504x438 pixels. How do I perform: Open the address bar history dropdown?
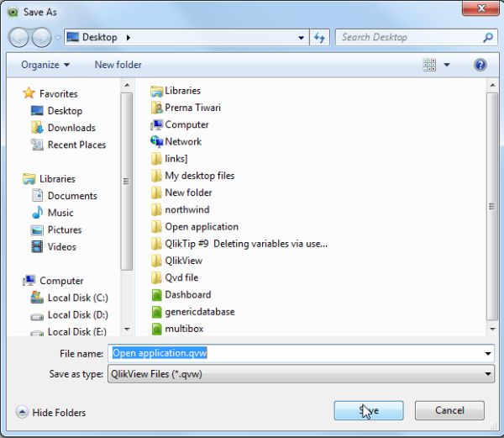301,38
